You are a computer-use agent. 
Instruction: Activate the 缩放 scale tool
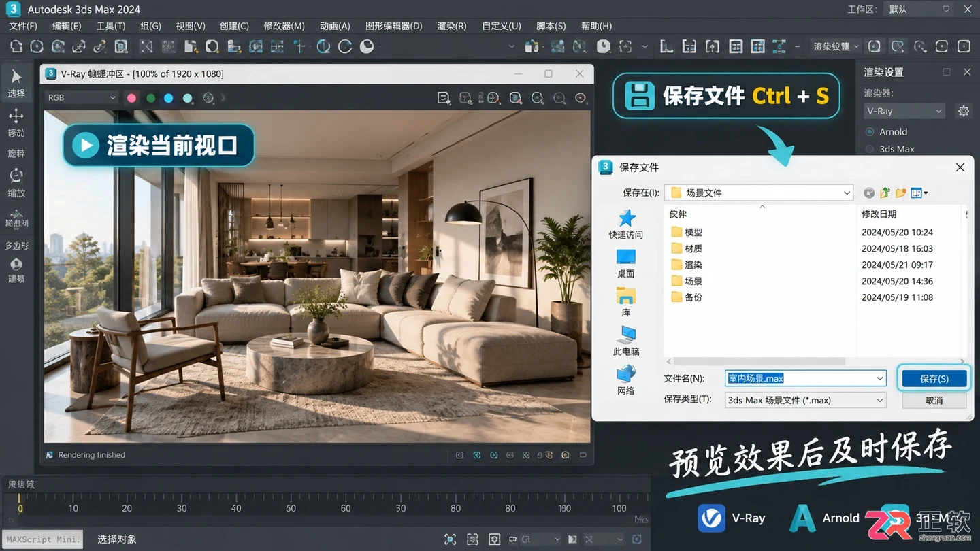point(16,182)
